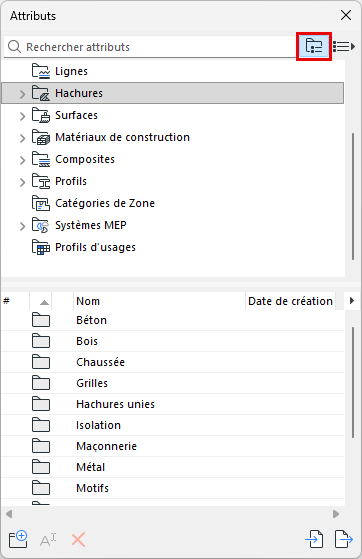
Task: Click the list panel vertical scrollbar
Action: click(x=353, y=383)
